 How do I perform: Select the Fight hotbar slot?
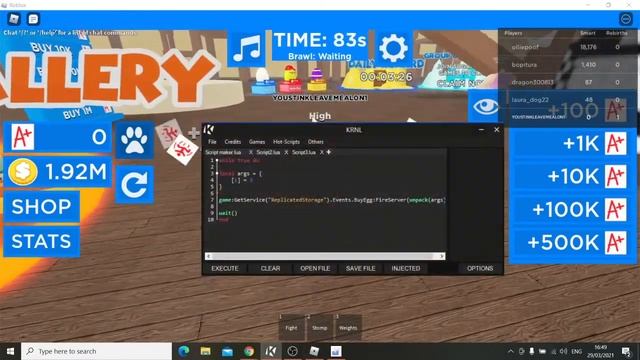pyautogui.click(x=291, y=327)
